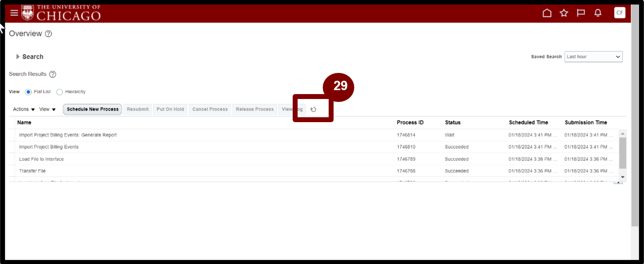Click the Put On Hold button
The height and width of the screenshot is (264, 644).
[170, 109]
